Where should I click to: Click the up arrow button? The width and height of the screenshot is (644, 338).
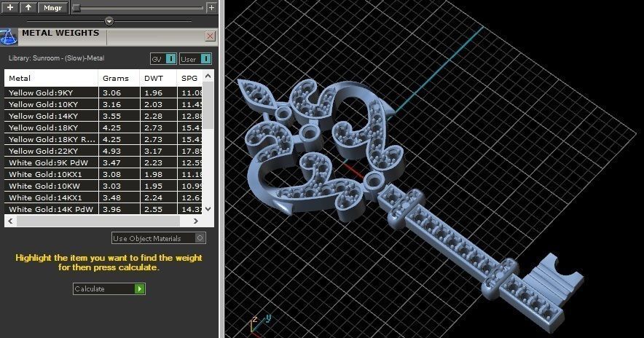28,7
